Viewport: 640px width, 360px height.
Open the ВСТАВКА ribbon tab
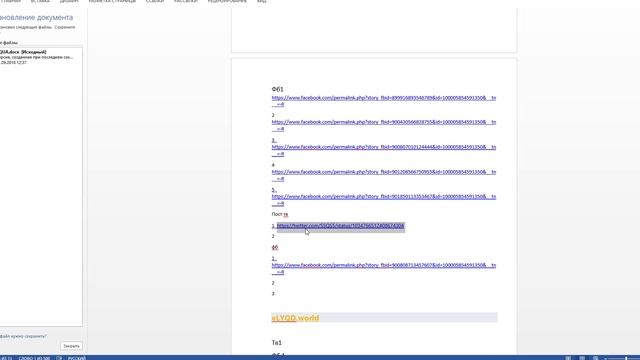click(40, 1)
